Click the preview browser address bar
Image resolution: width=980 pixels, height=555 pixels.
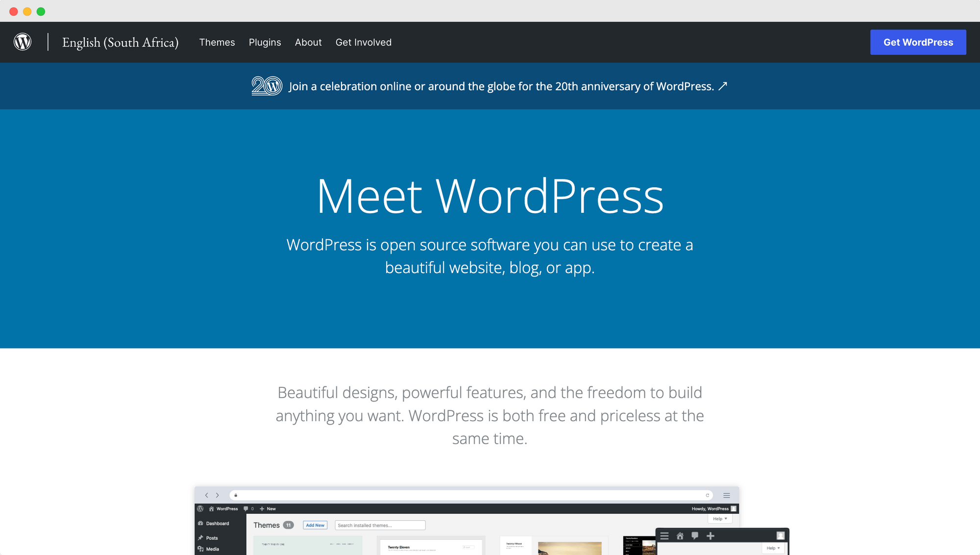pyautogui.click(x=471, y=495)
